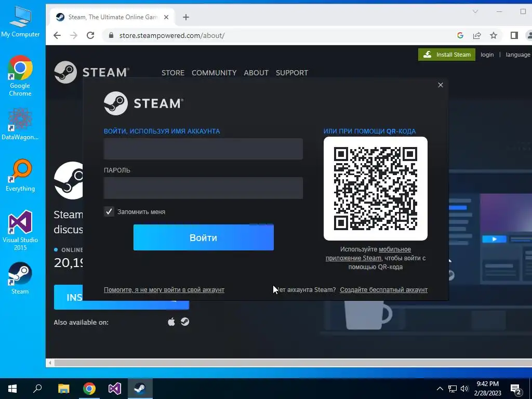The width and height of the screenshot is (532, 399).
Task: Select the Steam browser tab
Action: click(112, 17)
